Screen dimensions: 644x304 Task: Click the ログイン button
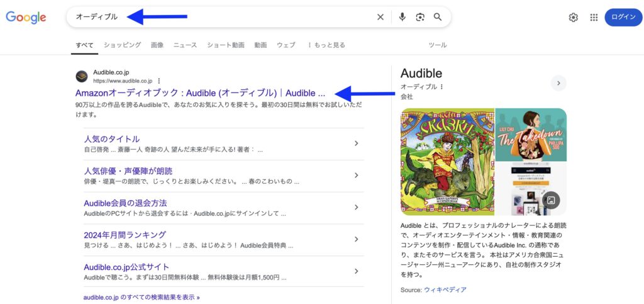coord(623,17)
